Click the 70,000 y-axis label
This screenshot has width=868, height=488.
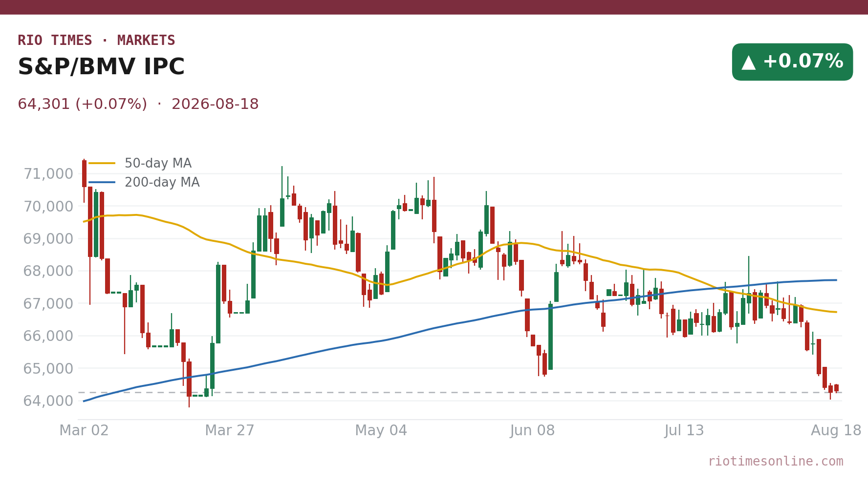48,207
